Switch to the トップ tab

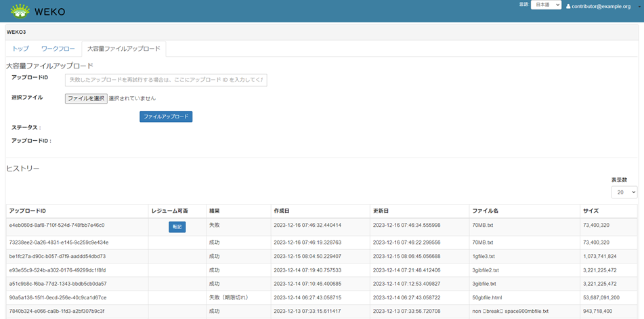click(20, 49)
